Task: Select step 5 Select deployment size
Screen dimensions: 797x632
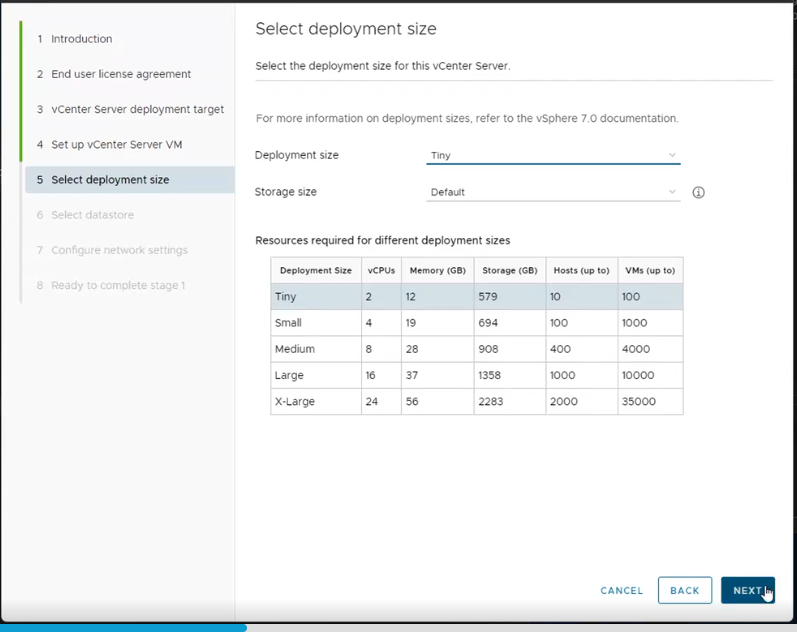Action: (x=130, y=179)
